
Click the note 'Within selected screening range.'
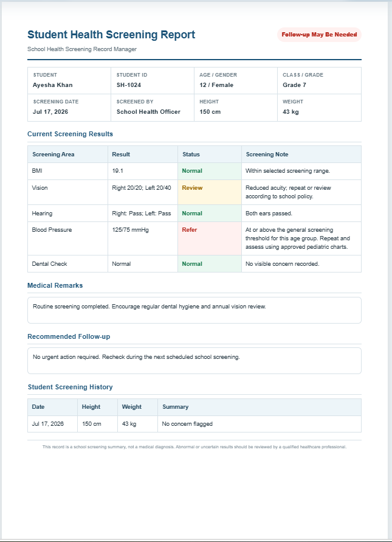coord(287,171)
